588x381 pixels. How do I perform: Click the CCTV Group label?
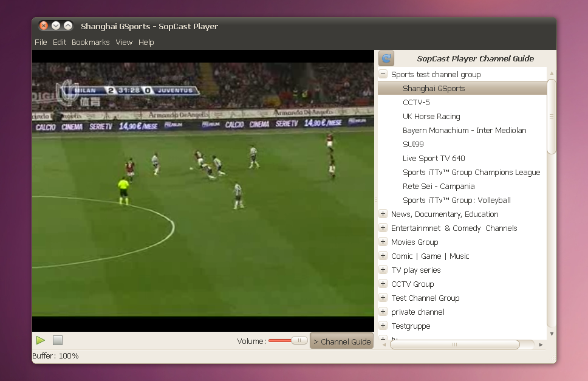pyautogui.click(x=412, y=284)
